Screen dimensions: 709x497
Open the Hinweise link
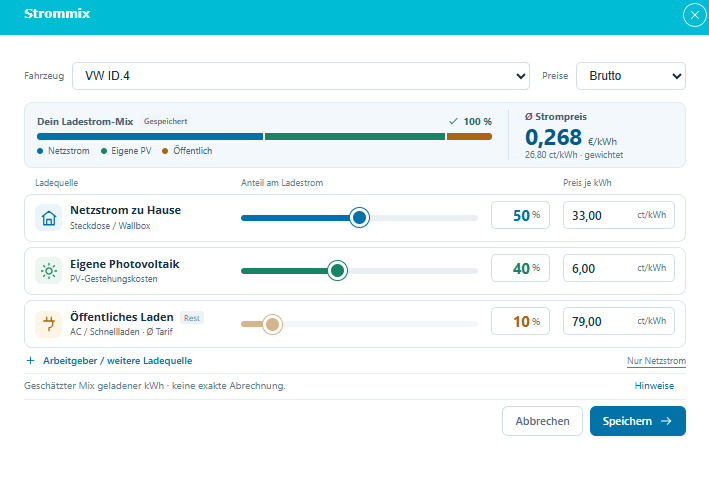pos(654,386)
